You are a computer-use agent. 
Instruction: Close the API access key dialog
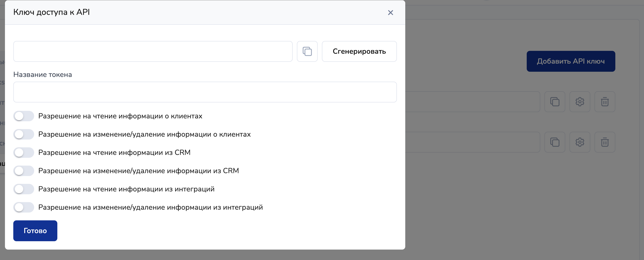click(390, 13)
